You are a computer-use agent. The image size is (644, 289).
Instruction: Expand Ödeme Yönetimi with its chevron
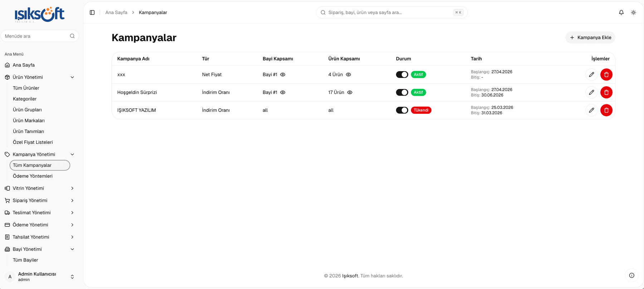pos(72,225)
